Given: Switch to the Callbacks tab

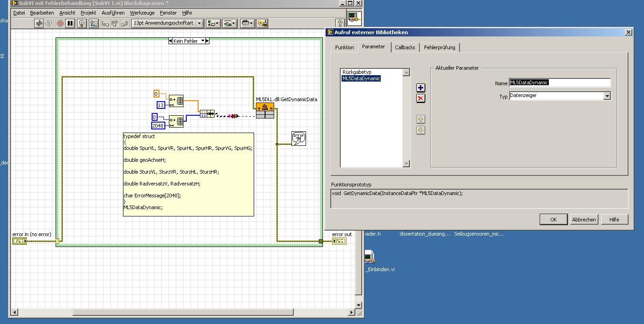Looking at the screenshot, I should 405,47.
